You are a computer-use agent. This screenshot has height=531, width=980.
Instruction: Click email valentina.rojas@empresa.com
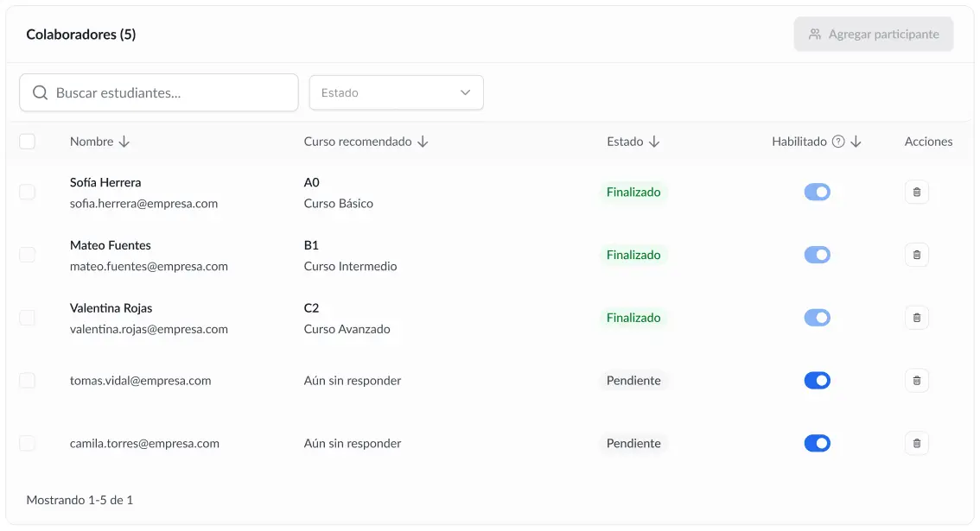149,329
